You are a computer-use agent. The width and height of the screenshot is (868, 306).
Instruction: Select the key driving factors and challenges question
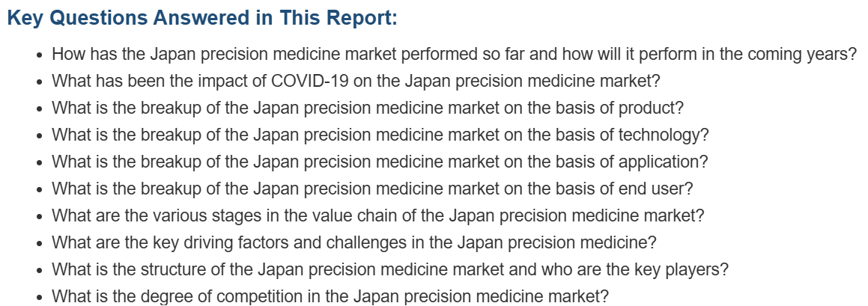tap(353, 242)
